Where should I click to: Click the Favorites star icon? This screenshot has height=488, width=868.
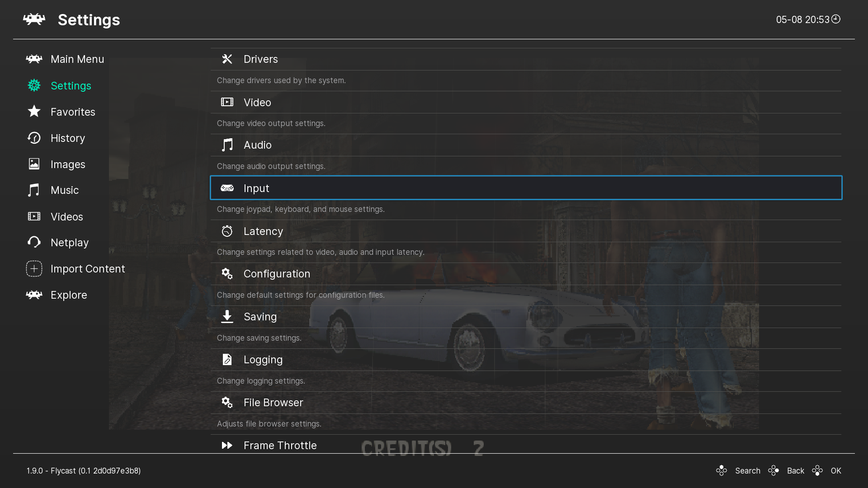pos(34,112)
